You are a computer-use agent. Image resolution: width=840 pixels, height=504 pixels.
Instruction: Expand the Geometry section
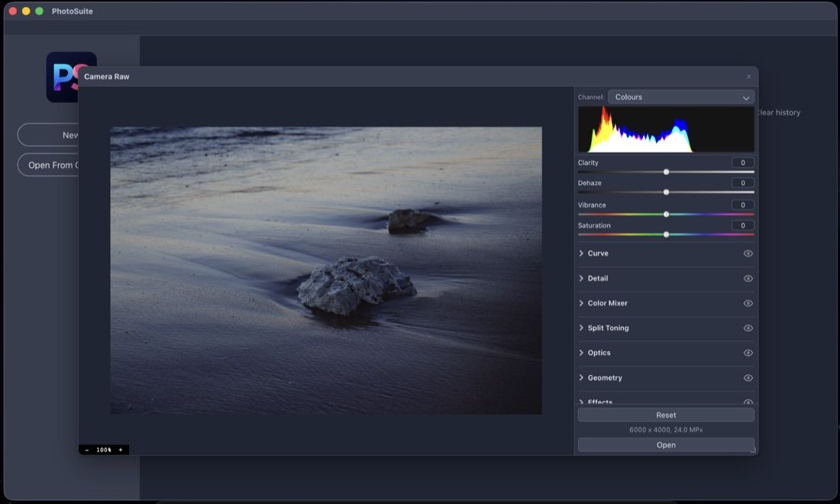(581, 377)
